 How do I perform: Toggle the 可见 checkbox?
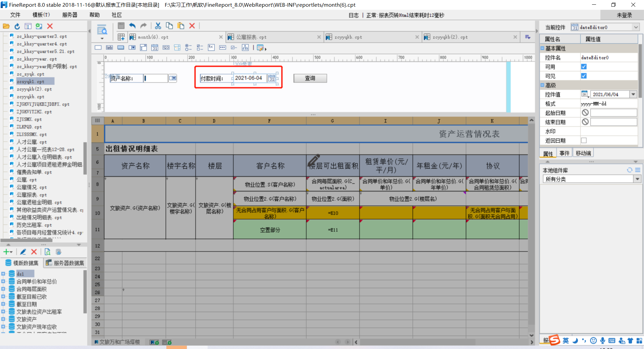[584, 76]
